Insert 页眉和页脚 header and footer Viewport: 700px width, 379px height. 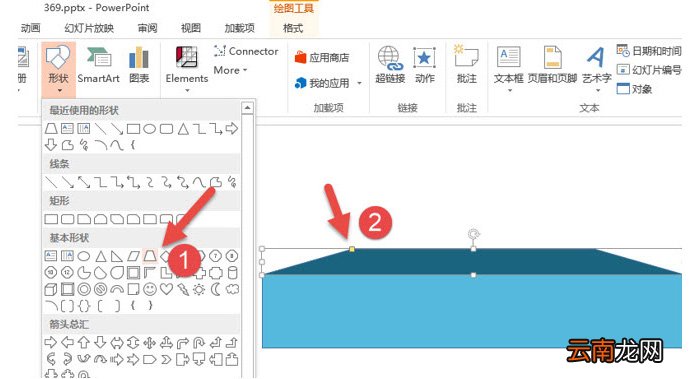(x=552, y=65)
